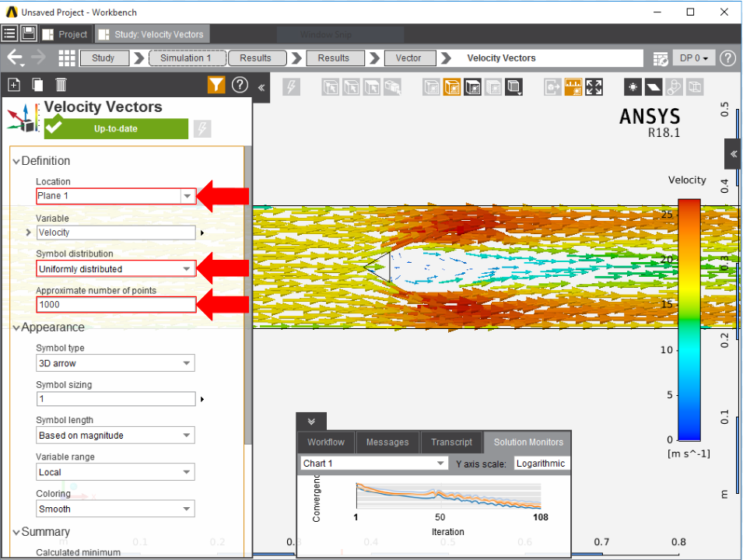Open the help icon in the top right

(x=727, y=58)
